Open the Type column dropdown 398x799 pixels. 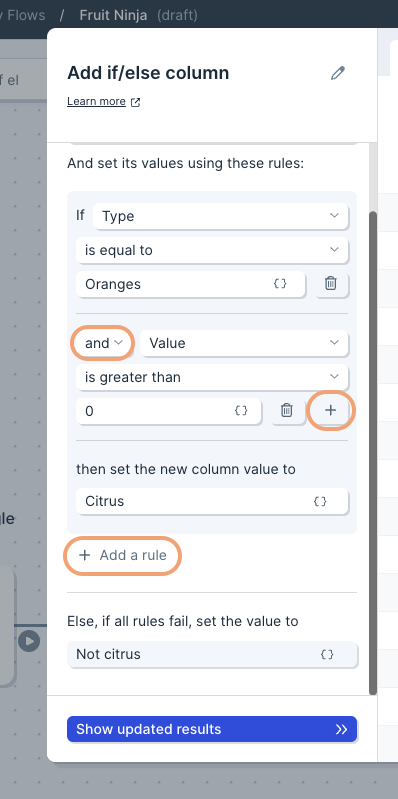click(221, 216)
